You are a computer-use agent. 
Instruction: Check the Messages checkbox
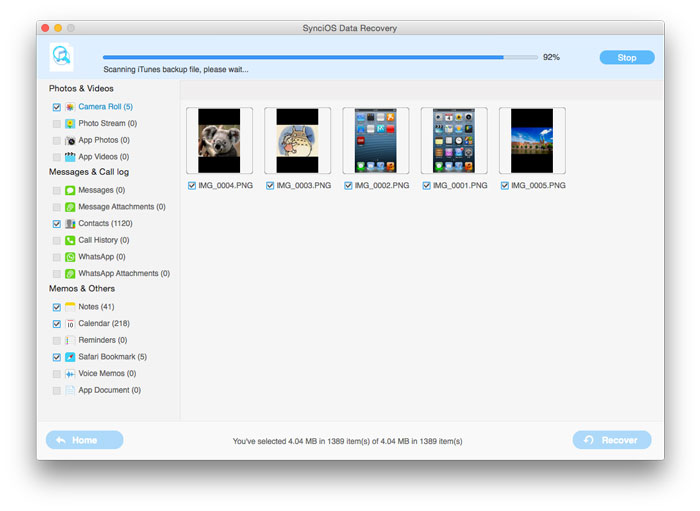pos(57,191)
